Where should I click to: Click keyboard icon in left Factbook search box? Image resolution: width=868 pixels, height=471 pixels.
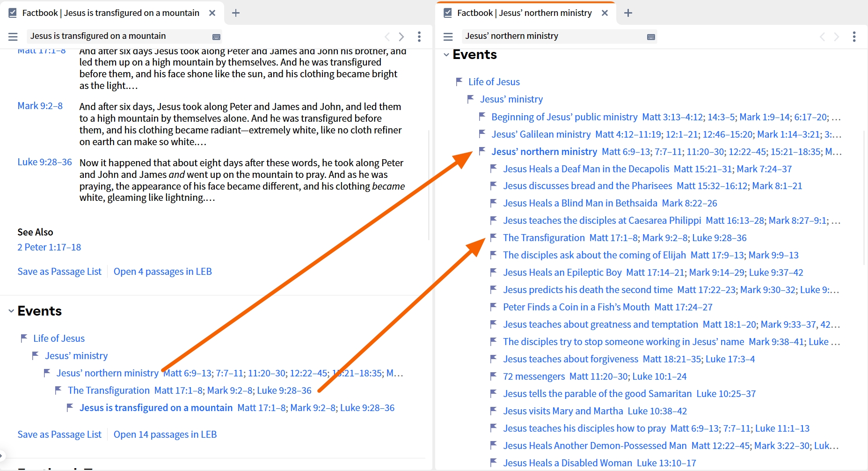216,37
